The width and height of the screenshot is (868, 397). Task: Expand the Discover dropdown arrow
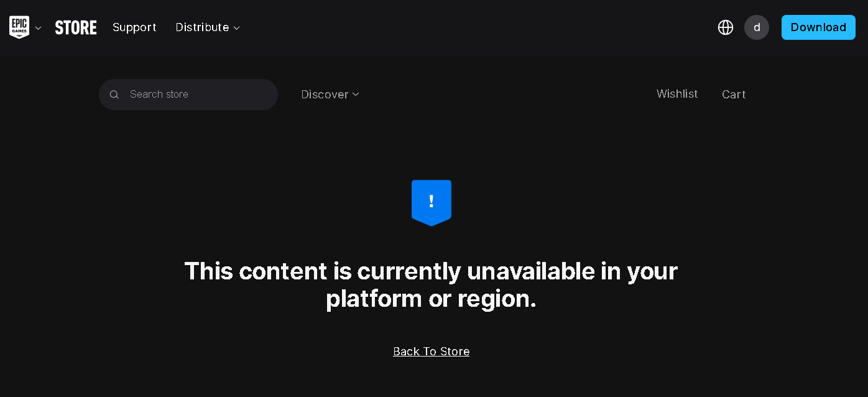coord(356,95)
